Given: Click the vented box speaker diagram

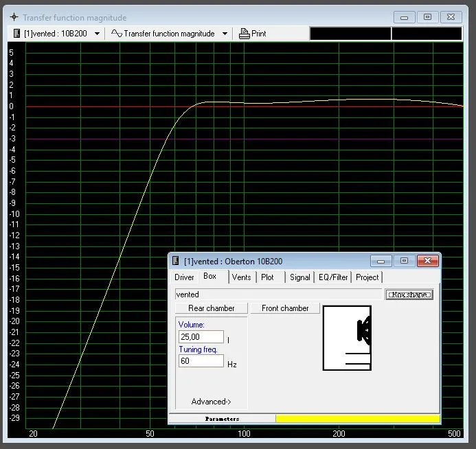Looking at the screenshot, I should click(347, 338).
